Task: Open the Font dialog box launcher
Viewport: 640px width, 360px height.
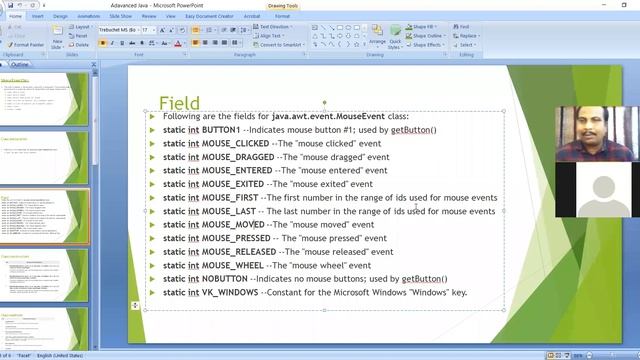Action: point(185,54)
